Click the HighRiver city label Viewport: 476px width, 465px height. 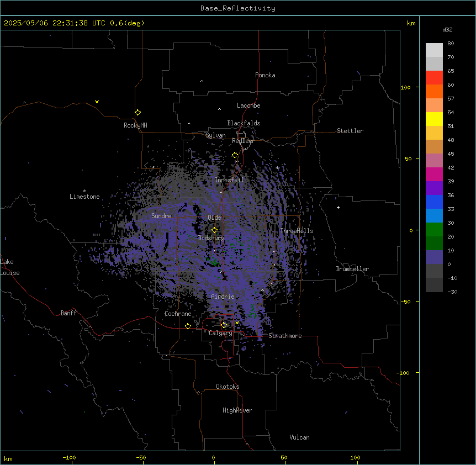(x=237, y=410)
